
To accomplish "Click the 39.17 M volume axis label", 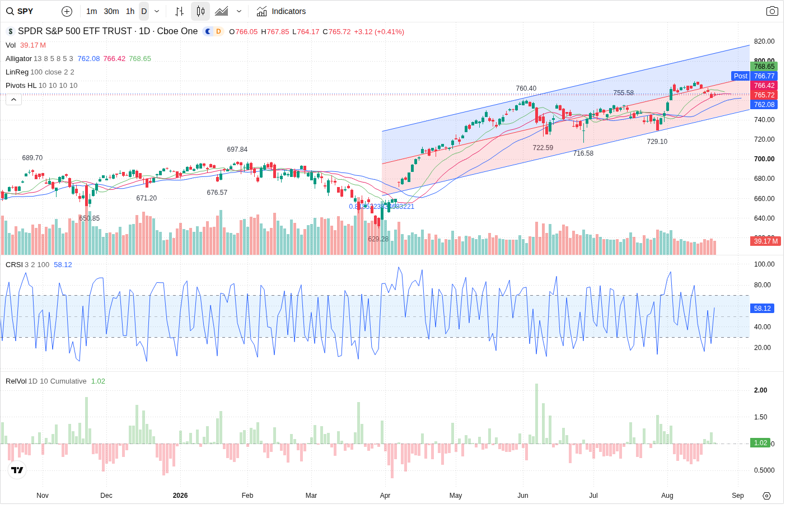I will 765,241.
